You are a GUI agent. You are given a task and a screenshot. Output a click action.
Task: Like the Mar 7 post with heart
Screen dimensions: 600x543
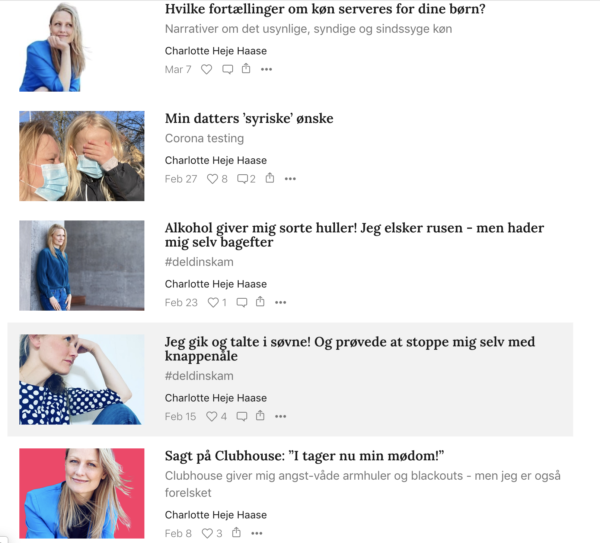pyautogui.click(x=207, y=69)
